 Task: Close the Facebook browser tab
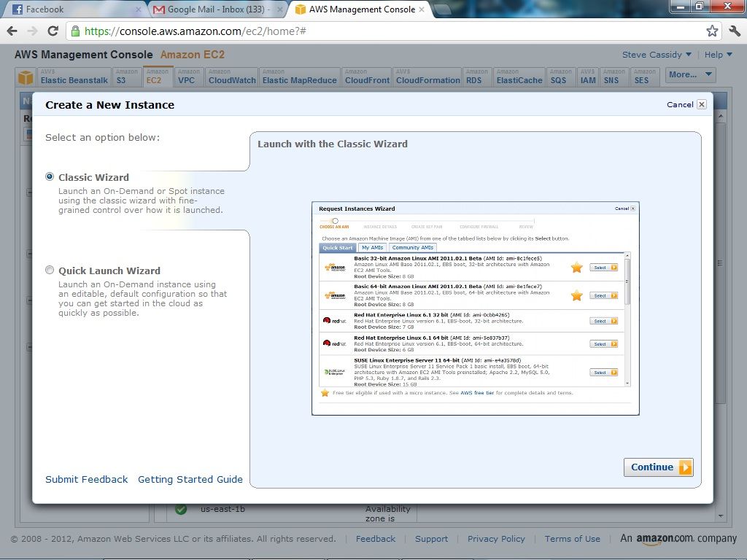click(138, 9)
